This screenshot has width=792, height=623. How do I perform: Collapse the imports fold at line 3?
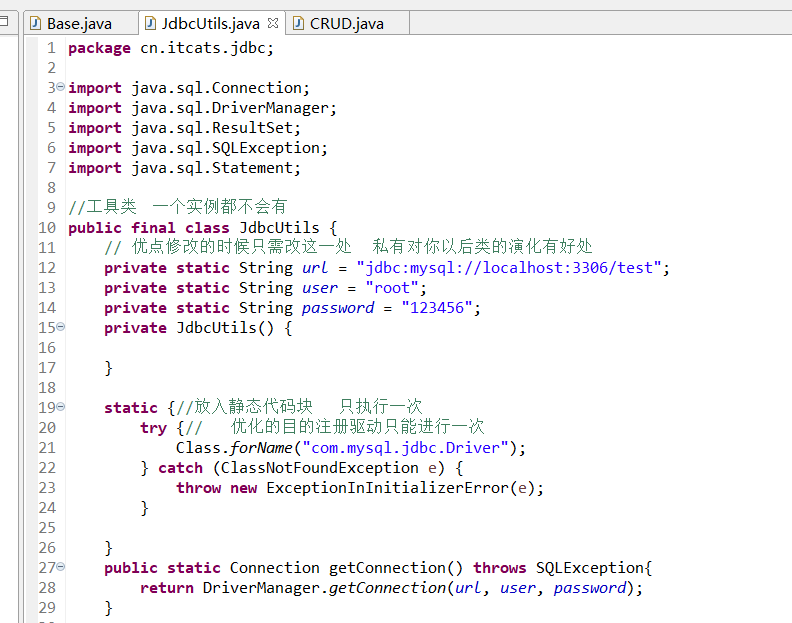61,86
